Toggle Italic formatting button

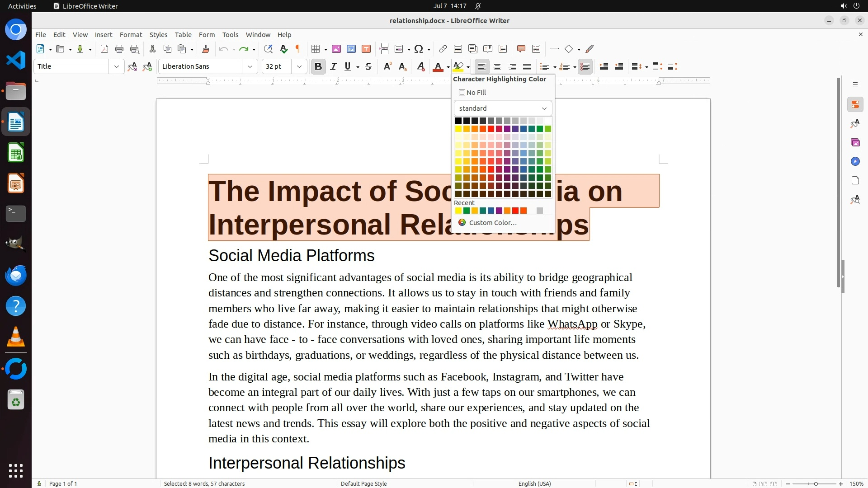point(334,66)
